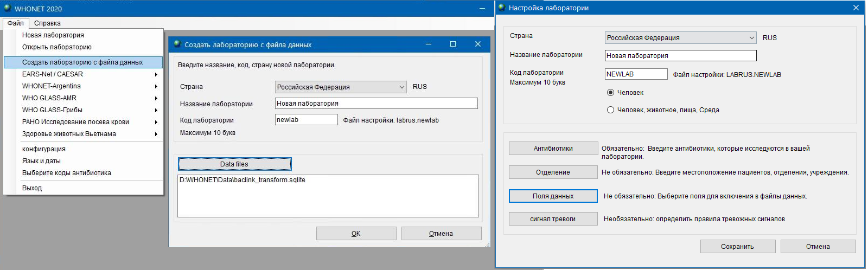Screen dimensions: 868x270
Task: Click Отмена in Настройка лаборатории window
Action: [818, 247]
